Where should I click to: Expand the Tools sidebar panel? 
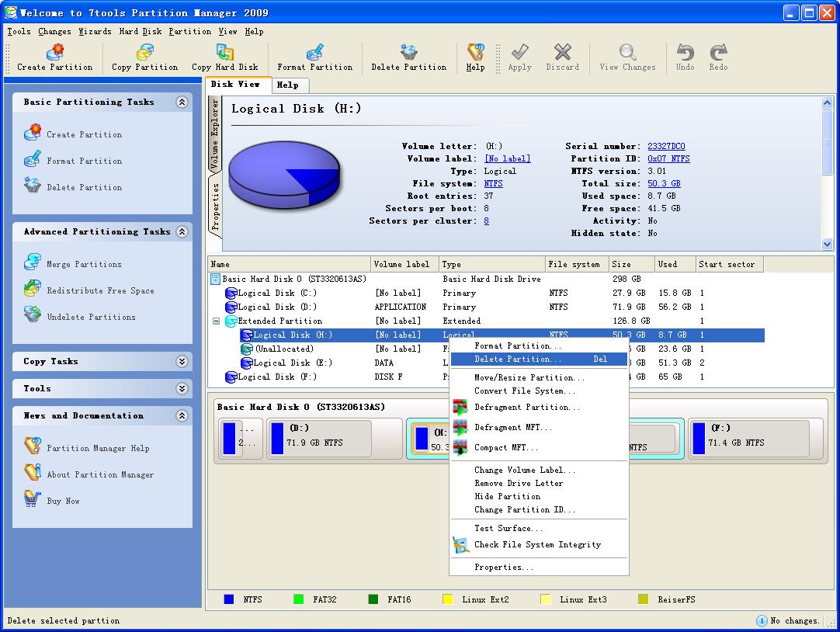[x=182, y=389]
